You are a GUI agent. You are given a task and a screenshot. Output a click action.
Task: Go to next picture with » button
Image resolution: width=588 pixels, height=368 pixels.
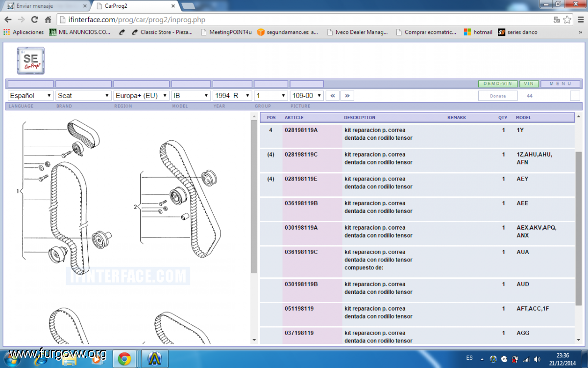(x=347, y=96)
